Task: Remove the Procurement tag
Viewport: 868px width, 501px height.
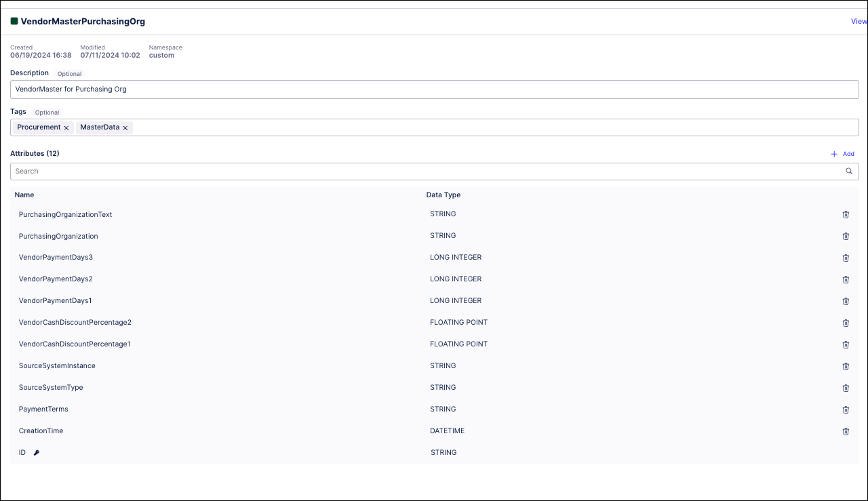Action: 66,127
